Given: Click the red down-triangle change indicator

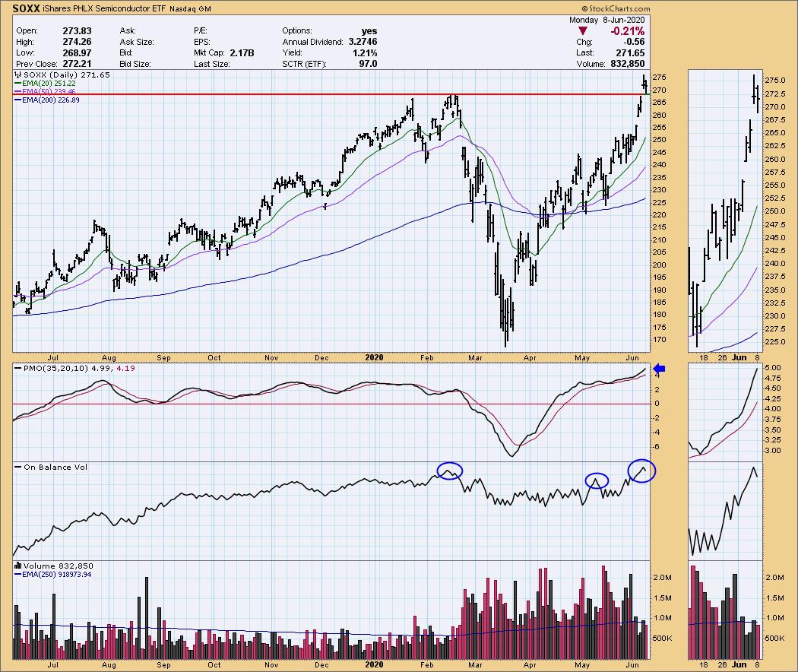Looking at the screenshot, I should [x=583, y=31].
